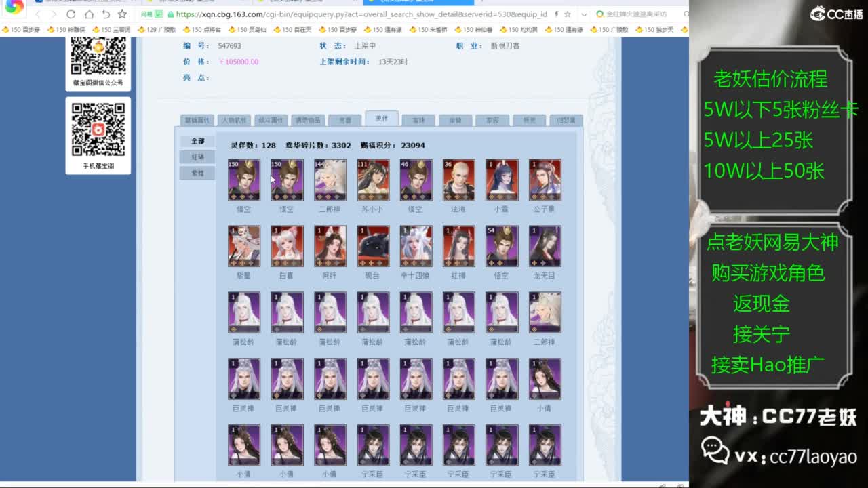The width and height of the screenshot is (868, 488).
Task: Select the 苏小小 companion card
Action: click(373, 180)
